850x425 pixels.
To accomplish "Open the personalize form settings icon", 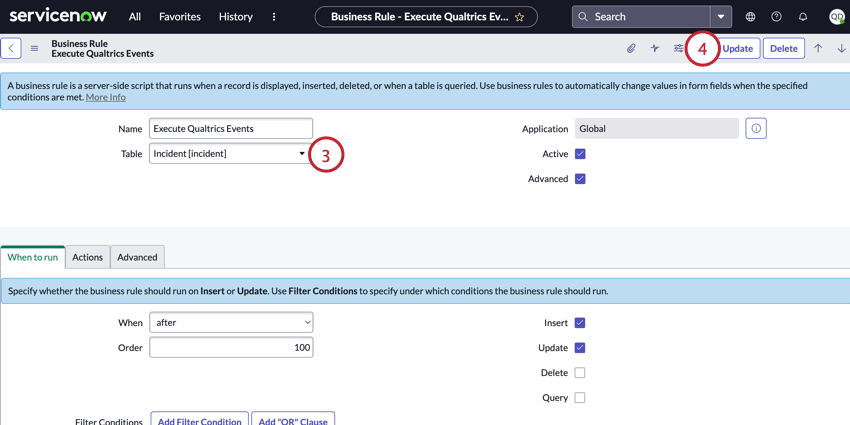I will click(679, 48).
